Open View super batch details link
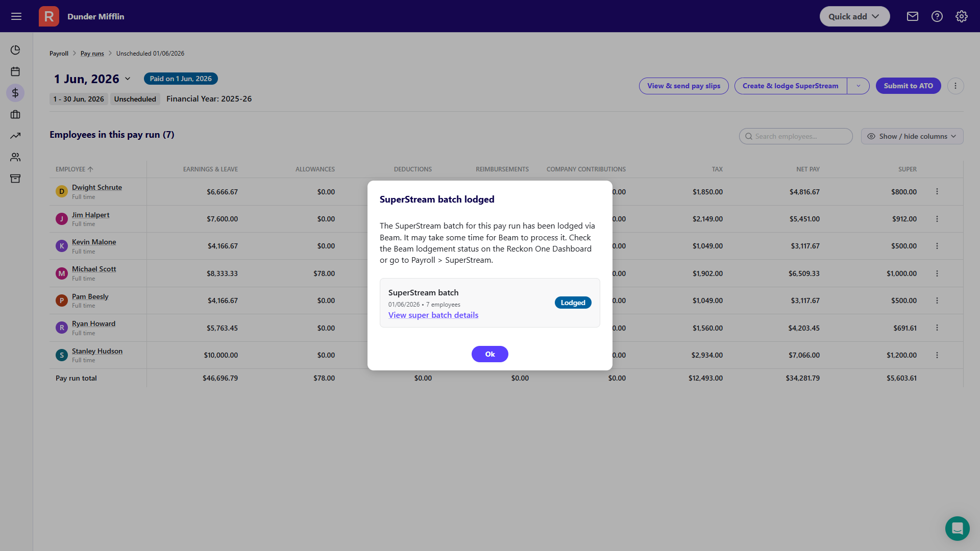The image size is (980, 551). tap(433, 315)
